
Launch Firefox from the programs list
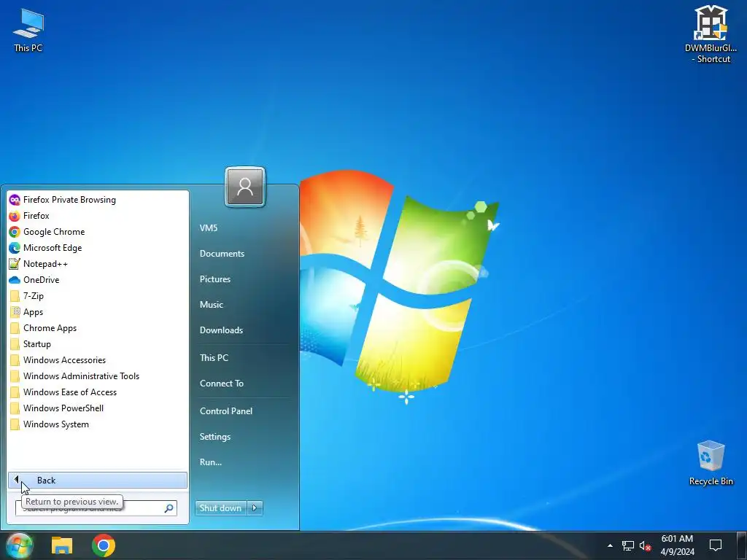coord(98,216)
